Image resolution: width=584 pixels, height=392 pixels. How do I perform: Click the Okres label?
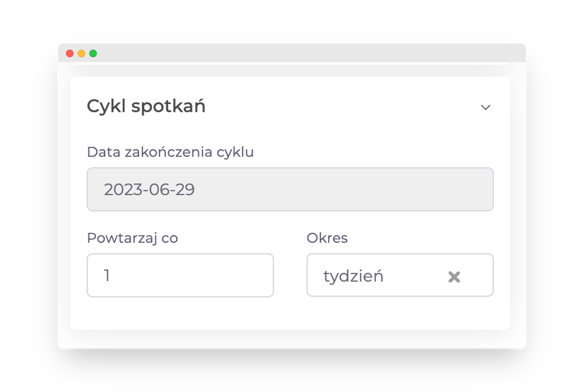click(x=327, y=238)
